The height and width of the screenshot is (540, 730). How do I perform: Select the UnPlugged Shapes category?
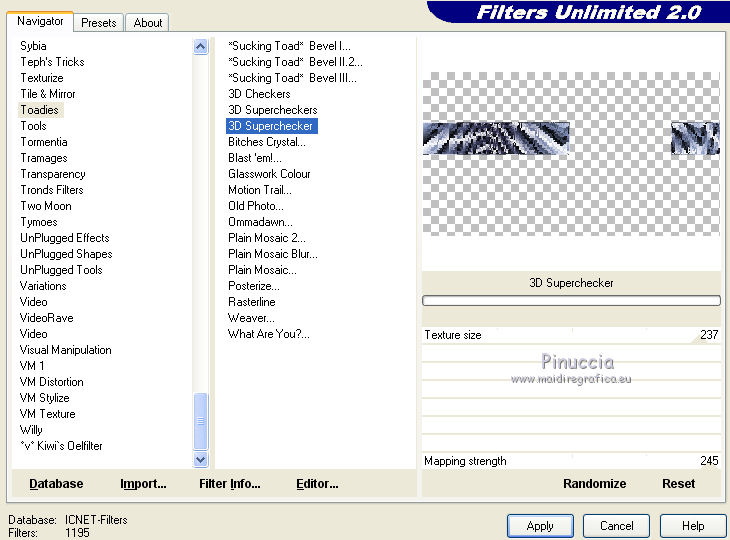(x=66, y=254)
